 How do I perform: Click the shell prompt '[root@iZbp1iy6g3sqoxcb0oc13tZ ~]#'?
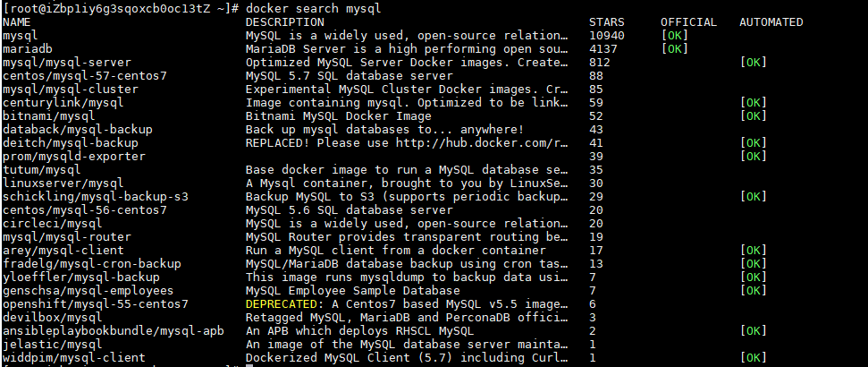(x=121, y=9)
